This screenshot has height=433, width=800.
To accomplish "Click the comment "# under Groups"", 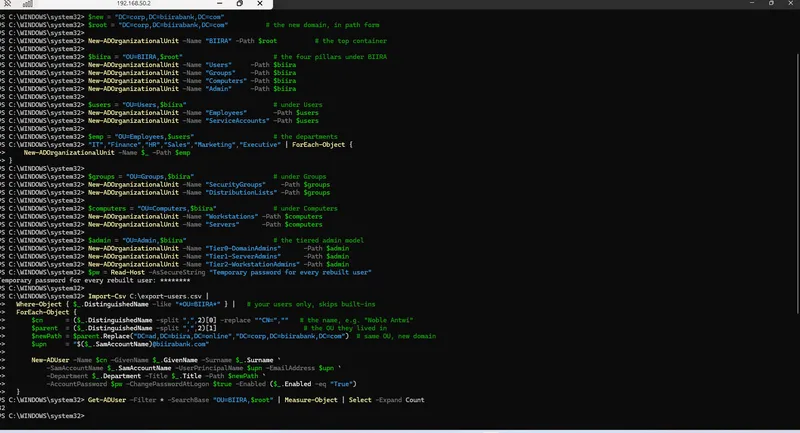I will click(299, 176).
